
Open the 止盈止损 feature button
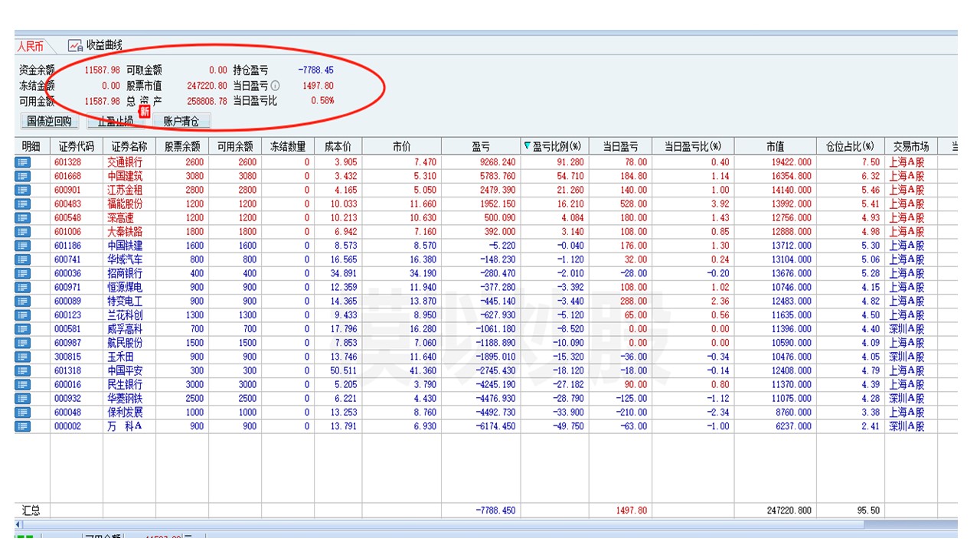click(x=115, y=121)
